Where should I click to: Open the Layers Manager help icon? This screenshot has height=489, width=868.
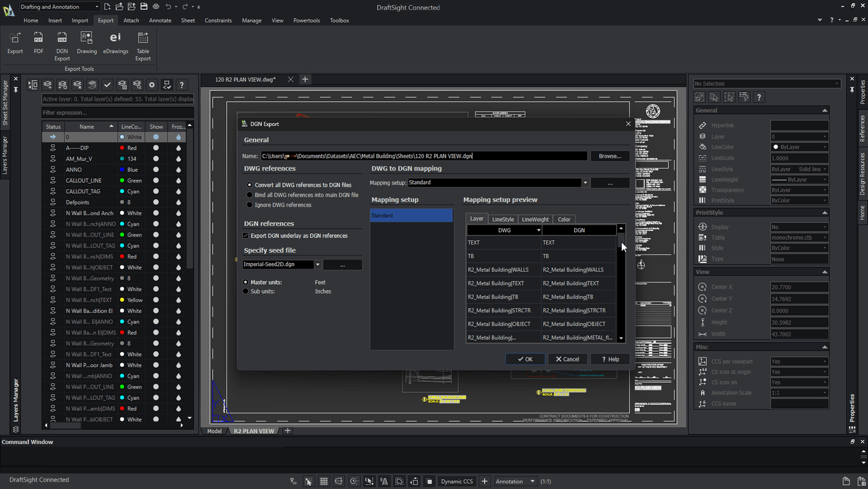(181, 85)
